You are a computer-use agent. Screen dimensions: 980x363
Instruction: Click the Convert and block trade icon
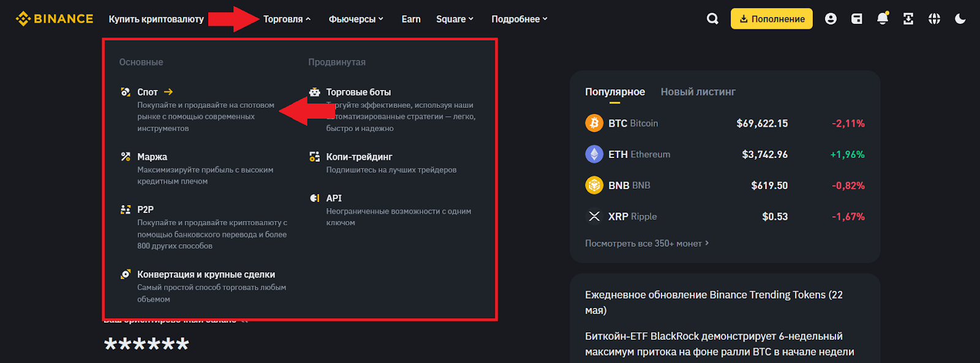[x=126, y=274]
